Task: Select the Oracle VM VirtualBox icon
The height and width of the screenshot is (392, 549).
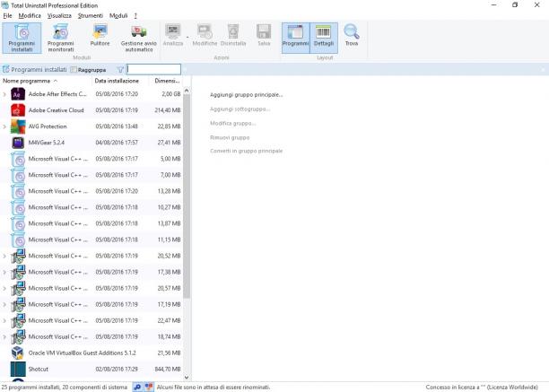Action: pos(18,353)
